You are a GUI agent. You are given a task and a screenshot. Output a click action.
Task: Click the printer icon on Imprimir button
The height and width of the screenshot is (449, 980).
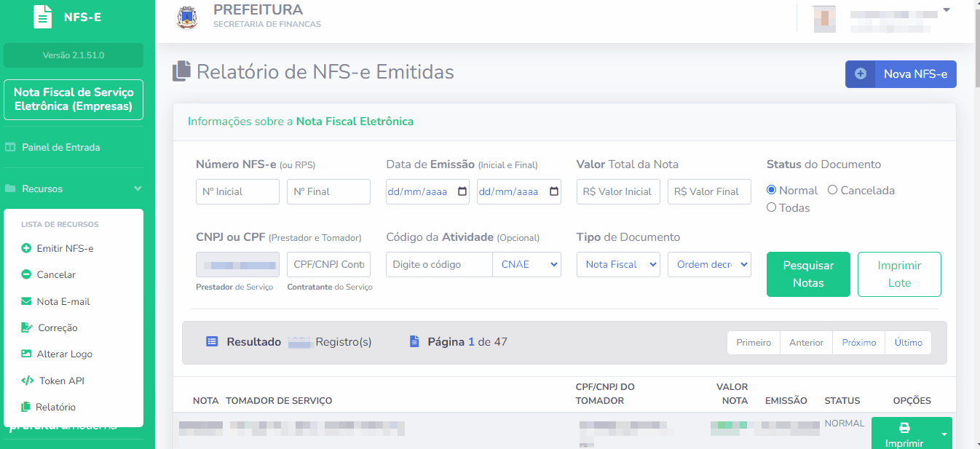click(904, 428)
